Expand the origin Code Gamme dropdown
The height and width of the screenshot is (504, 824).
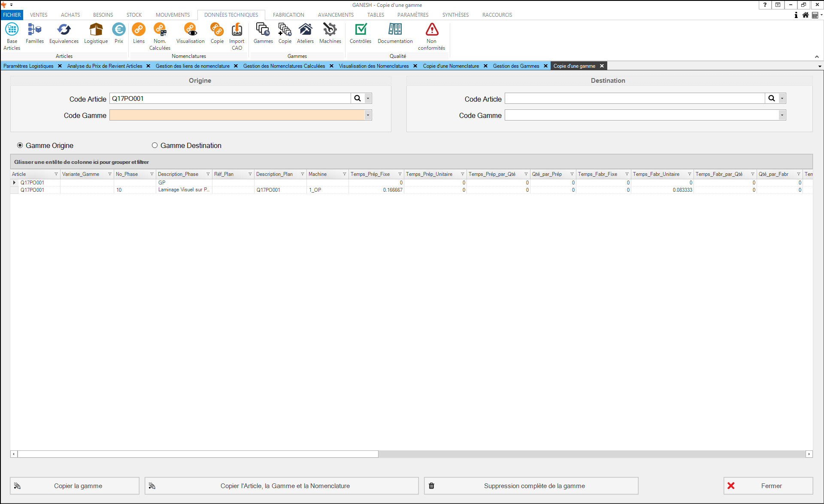click(368, 115)
